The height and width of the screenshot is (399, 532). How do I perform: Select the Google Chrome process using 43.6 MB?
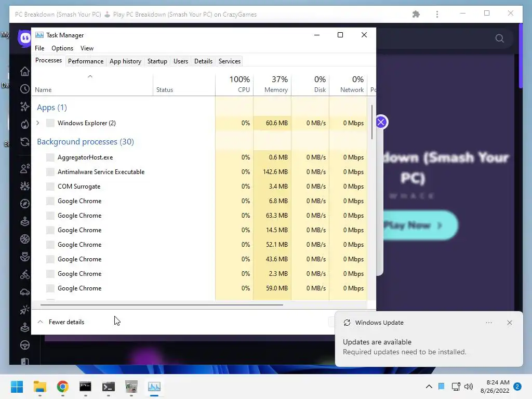click(x=199, y=259)
